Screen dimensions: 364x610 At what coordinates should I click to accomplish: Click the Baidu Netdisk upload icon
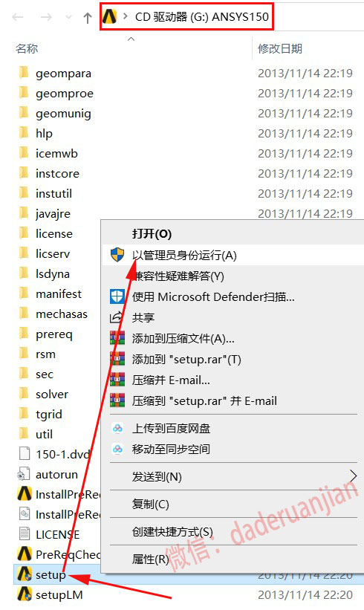[117, 428]
